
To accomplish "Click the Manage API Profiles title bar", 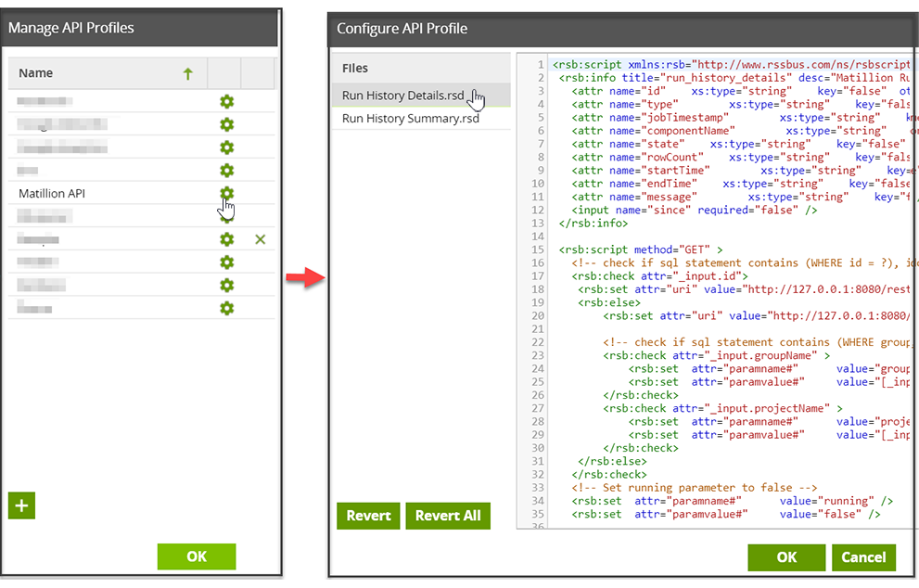I will pos(139,28).
